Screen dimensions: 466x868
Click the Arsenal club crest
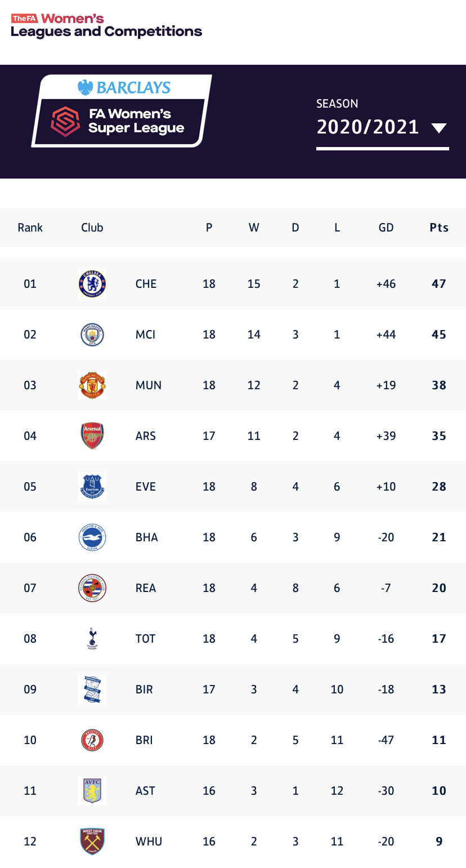(92, 436)
